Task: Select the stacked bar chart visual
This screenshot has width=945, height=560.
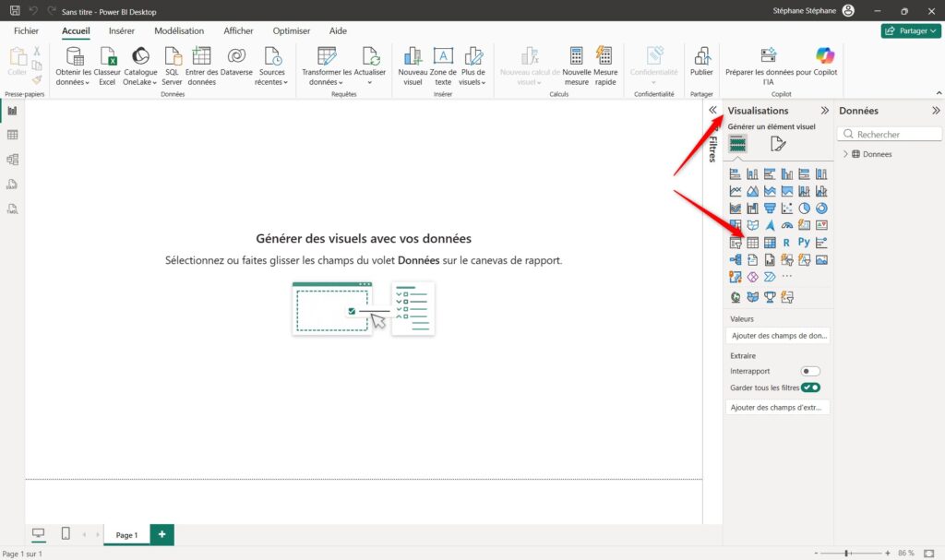Action: (x=736, y=174)
